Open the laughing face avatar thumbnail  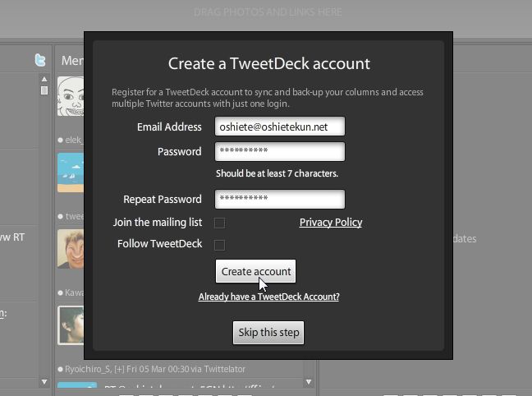tap(71, 249)
